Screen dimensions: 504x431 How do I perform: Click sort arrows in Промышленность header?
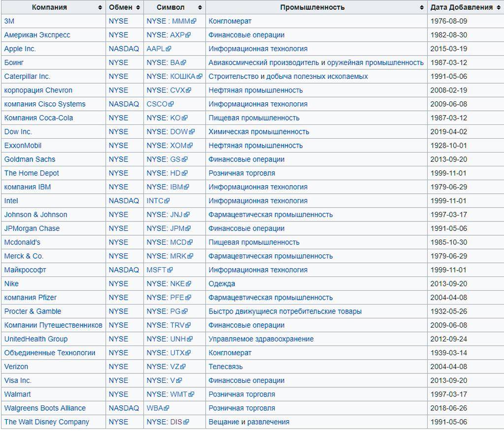(422, 7)
